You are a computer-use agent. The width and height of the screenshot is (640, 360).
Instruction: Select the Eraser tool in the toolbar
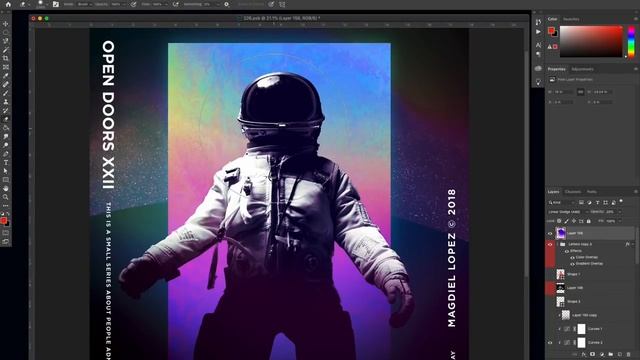tap(6, 119)
